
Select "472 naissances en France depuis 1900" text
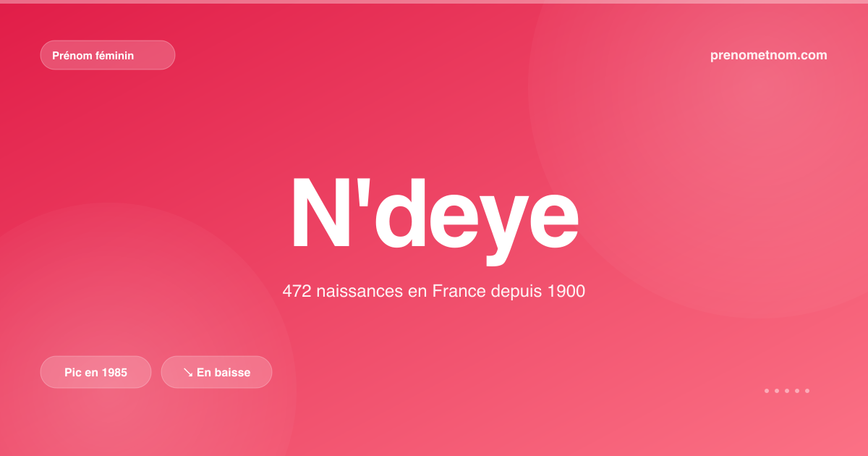[434, 292]
